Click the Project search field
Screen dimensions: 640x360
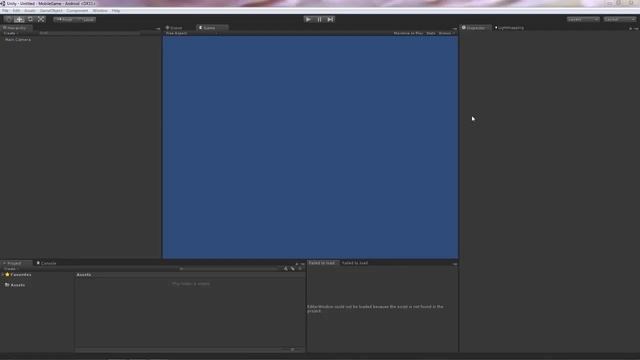(x=229, y=269)
